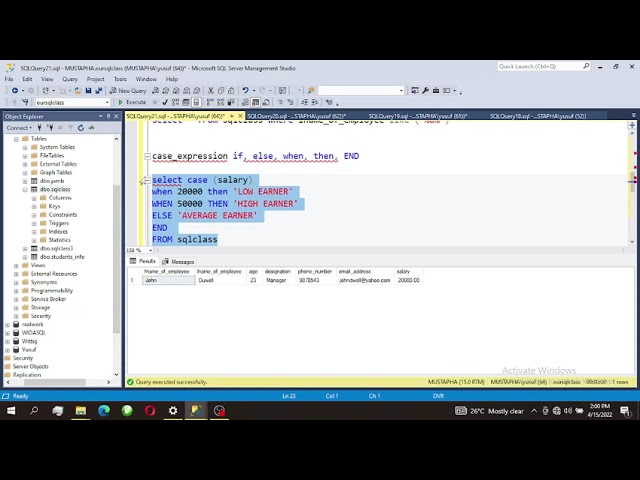Open the Query menu
The image size is (640, 480).
(x=70, y=79)
